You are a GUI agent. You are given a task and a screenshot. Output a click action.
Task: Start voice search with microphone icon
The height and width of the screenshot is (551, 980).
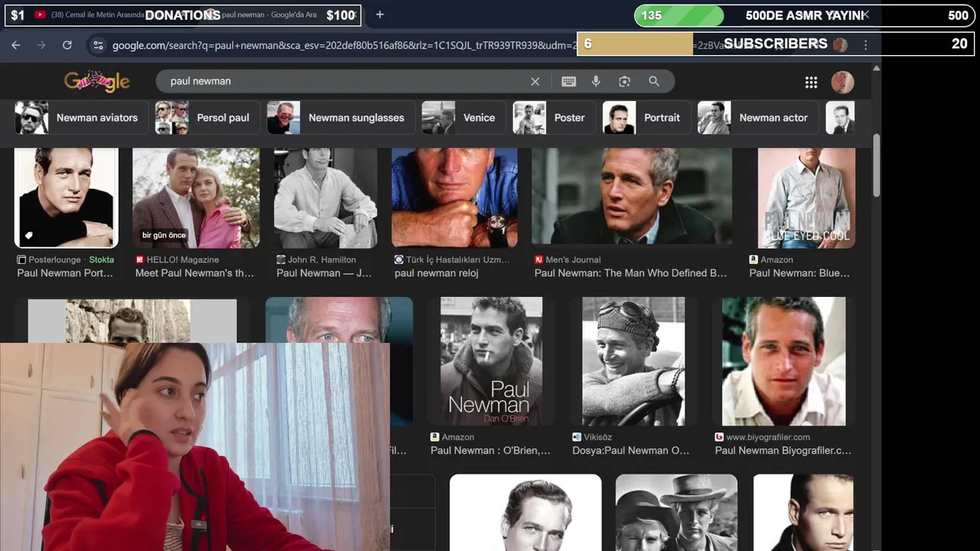point(596,81)
